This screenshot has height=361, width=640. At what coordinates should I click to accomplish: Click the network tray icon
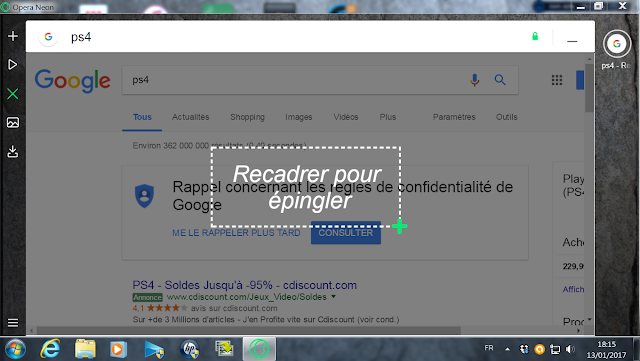[x=555, y=349]
